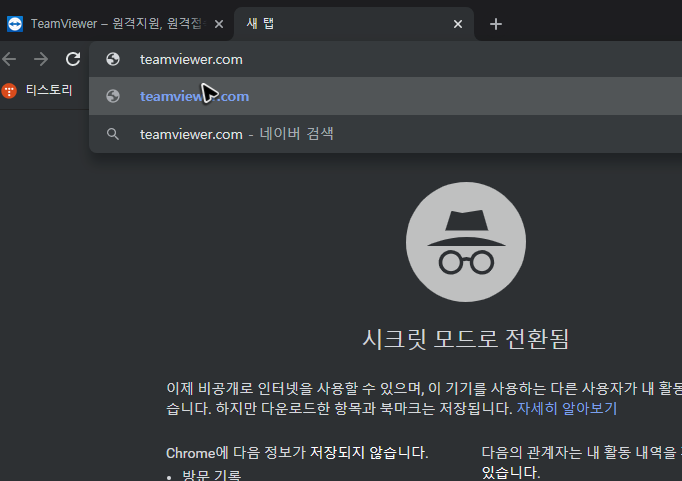
Task: Click the 시크릿 모드로 전환됨 heading
Action: [x=466, y=339]
